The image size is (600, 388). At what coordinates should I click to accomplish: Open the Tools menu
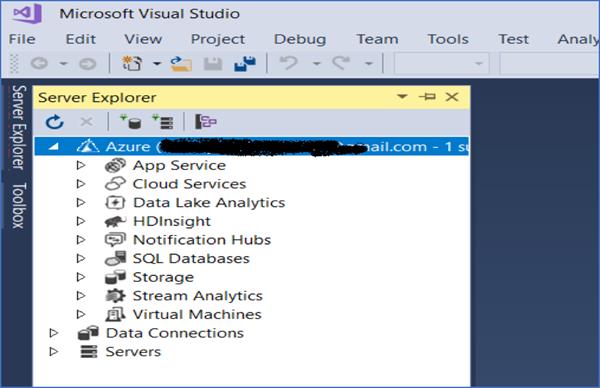coord(448,39)
